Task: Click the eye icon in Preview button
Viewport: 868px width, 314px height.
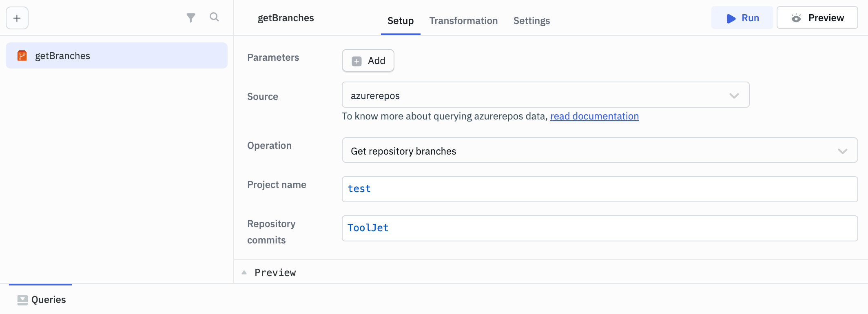Action: tap(796, 18)
